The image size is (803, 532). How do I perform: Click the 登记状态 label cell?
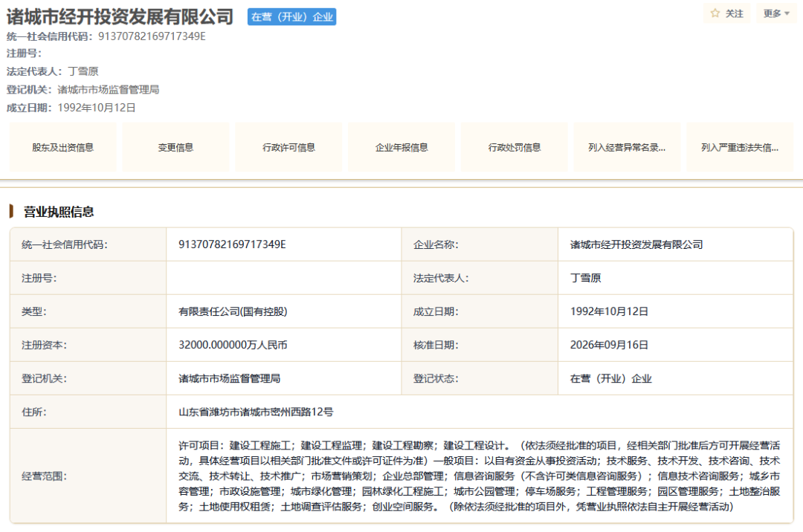[480, 378]
